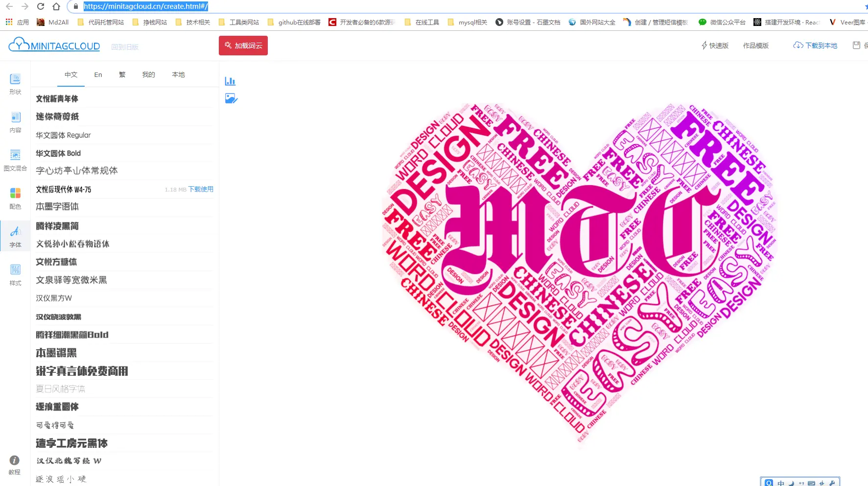Open the 内容 content panel icon
Image resolution: width=868 pixels, height=486 pixels.
(15, 122)
